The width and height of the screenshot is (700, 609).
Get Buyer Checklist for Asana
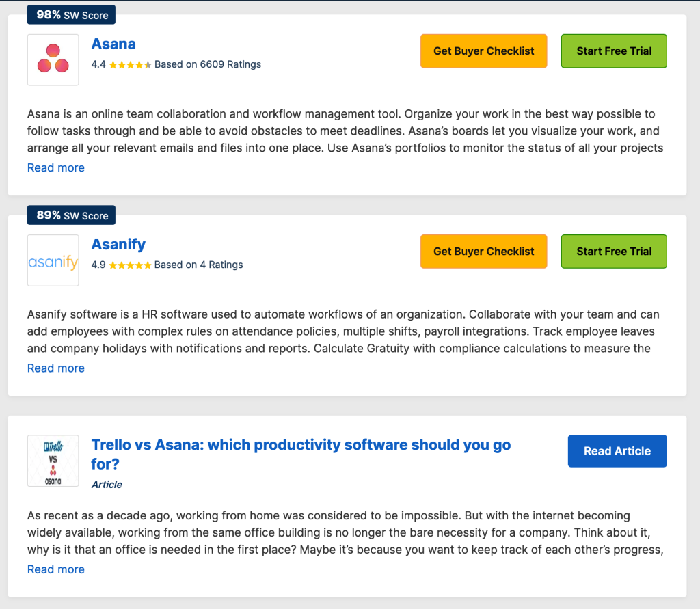pos(483,51)
